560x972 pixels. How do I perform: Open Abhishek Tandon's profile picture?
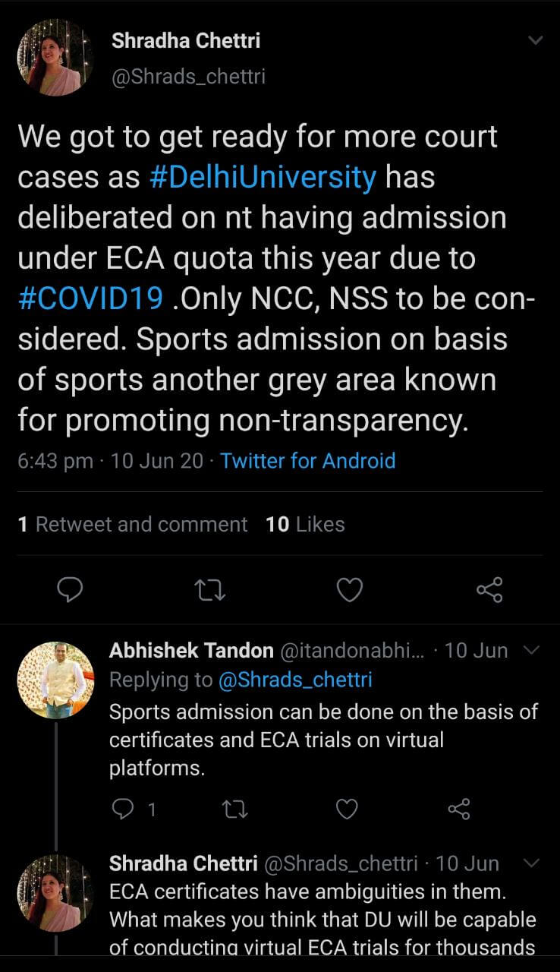(x=55, y=680)
